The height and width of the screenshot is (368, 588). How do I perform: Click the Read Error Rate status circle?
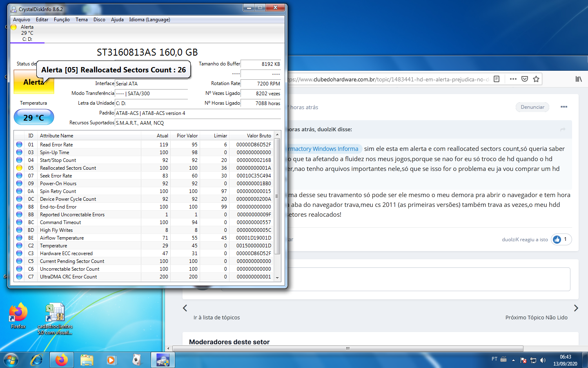click(19, 144)
